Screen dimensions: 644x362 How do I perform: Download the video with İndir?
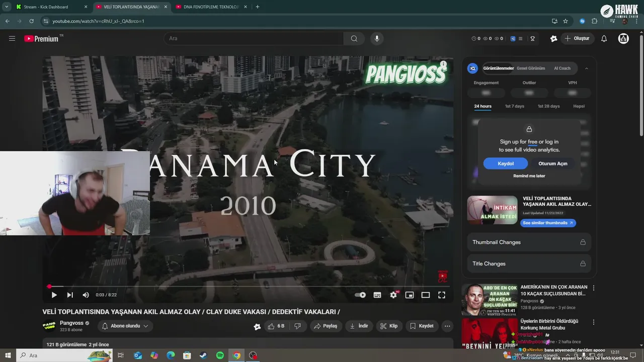click(359, 326)
